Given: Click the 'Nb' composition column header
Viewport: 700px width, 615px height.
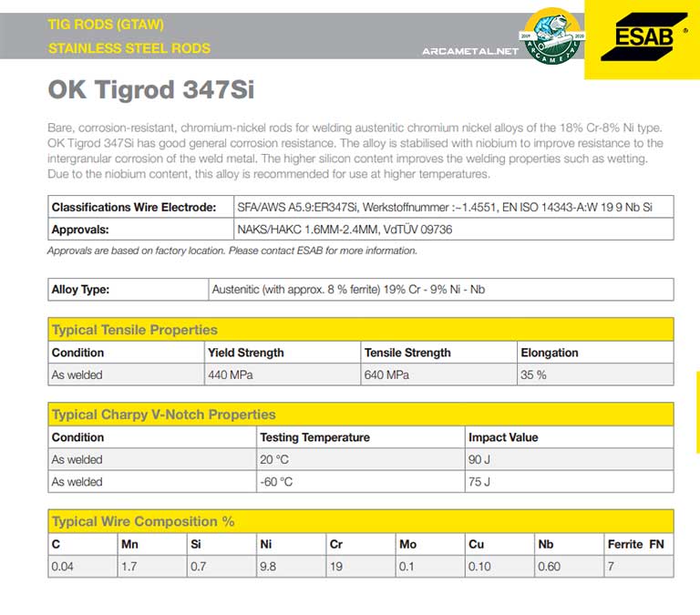Looking at the screenshot, I should 546,545.
